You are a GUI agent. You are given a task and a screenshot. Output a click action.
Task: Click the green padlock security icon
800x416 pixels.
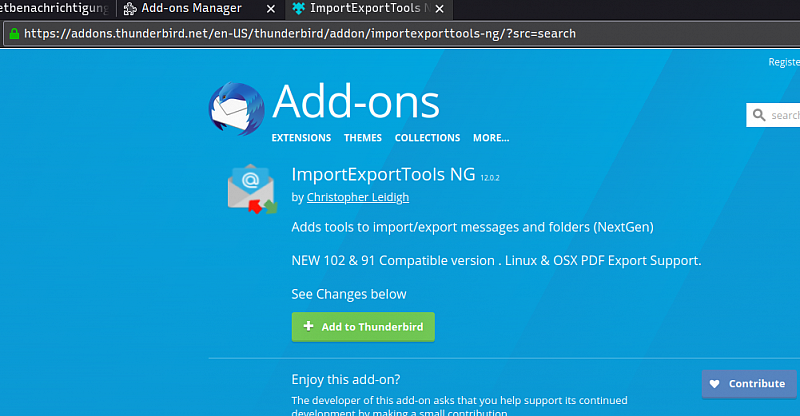[14, 34]
